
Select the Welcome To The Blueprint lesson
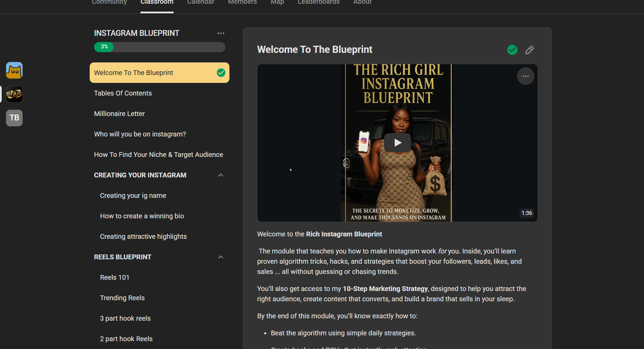coord(160,73)
